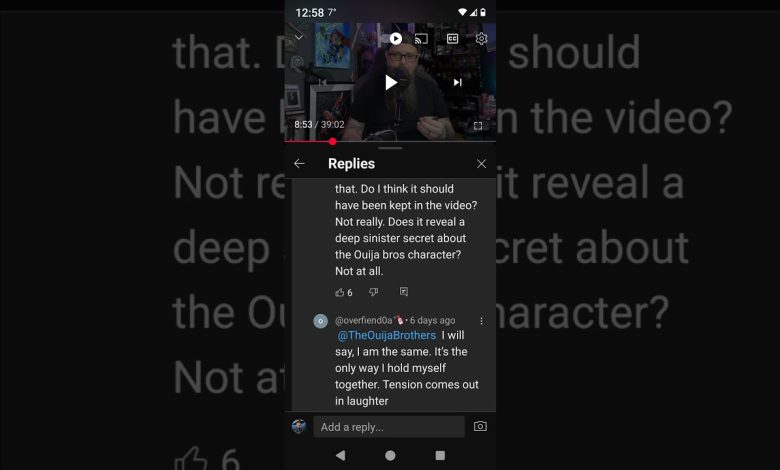Image resolution: width=780 pixels, height=470 pixels.
Task: Reply to comment via reply icon
Action: point(404,292)
